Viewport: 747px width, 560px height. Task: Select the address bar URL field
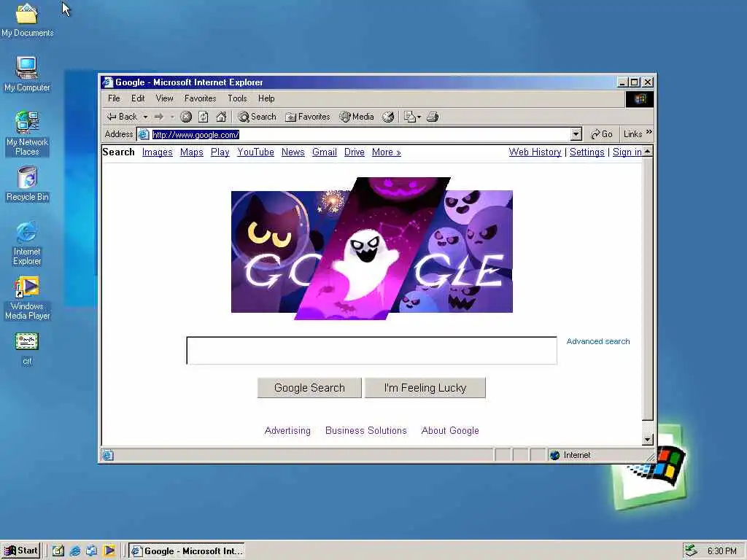[360, 135]
